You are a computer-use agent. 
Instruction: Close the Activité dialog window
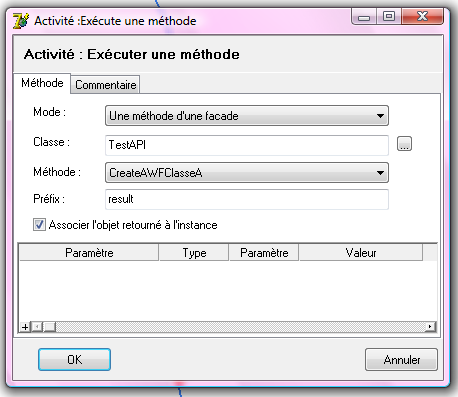click(x=423, y=17)
